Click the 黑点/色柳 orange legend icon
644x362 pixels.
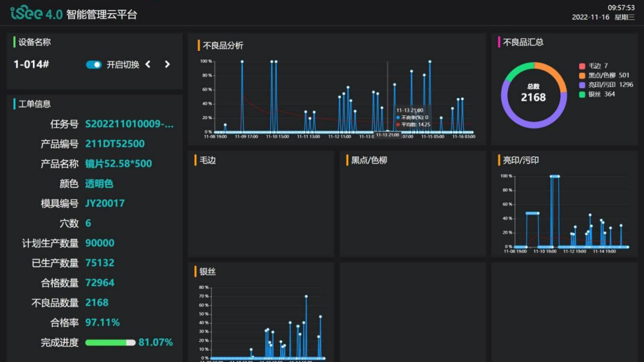click(x=582, y=75)
